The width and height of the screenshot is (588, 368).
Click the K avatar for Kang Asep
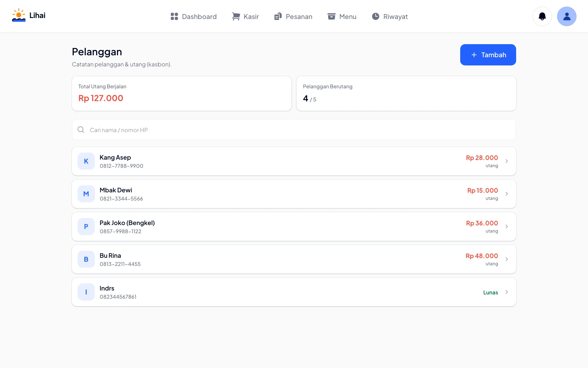point(86,161)
